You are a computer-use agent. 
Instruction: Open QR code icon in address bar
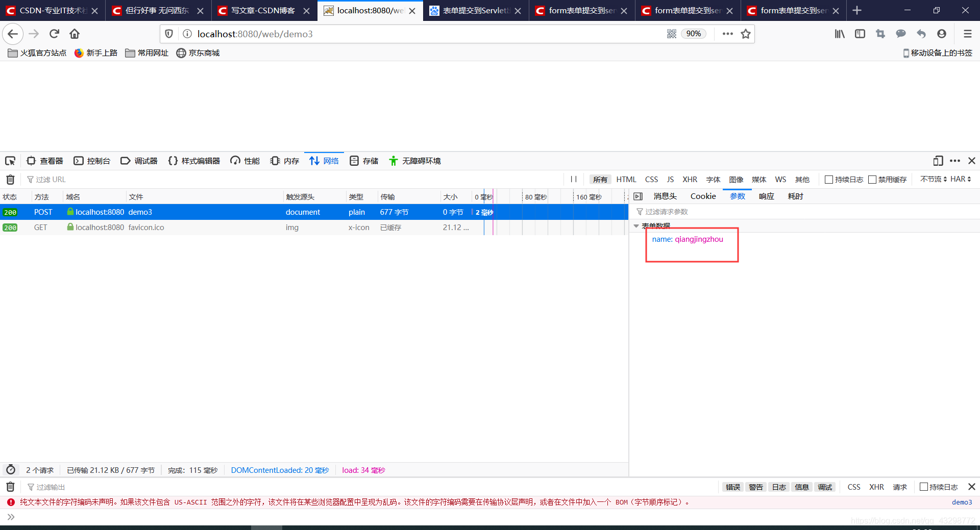pos(672,34)
